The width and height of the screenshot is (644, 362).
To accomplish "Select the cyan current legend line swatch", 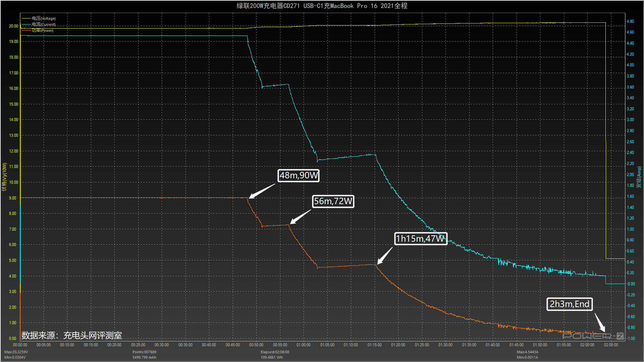I will click(26, 24).
